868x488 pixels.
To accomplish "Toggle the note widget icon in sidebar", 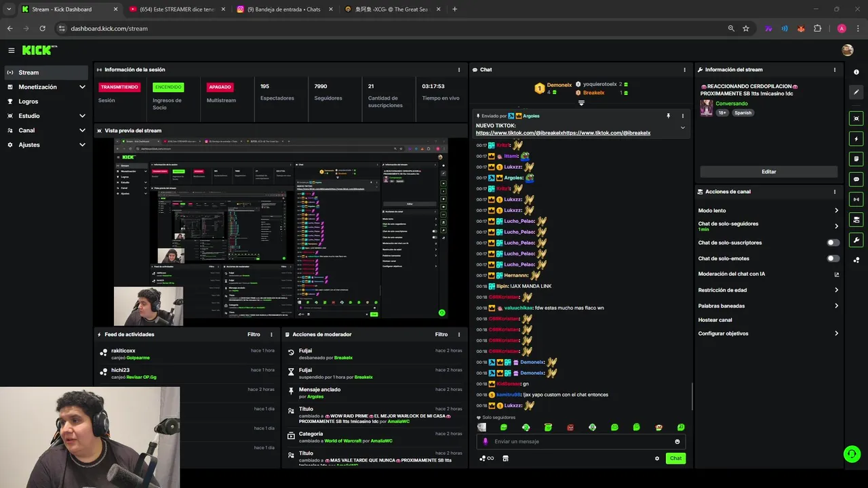I will coord(856,159).
